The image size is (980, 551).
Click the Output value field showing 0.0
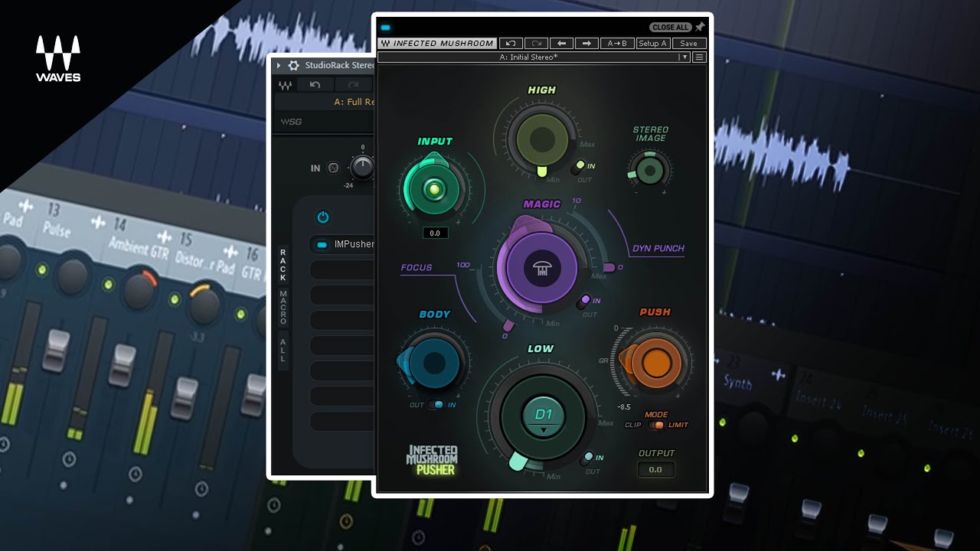click(x=655, y=469)
